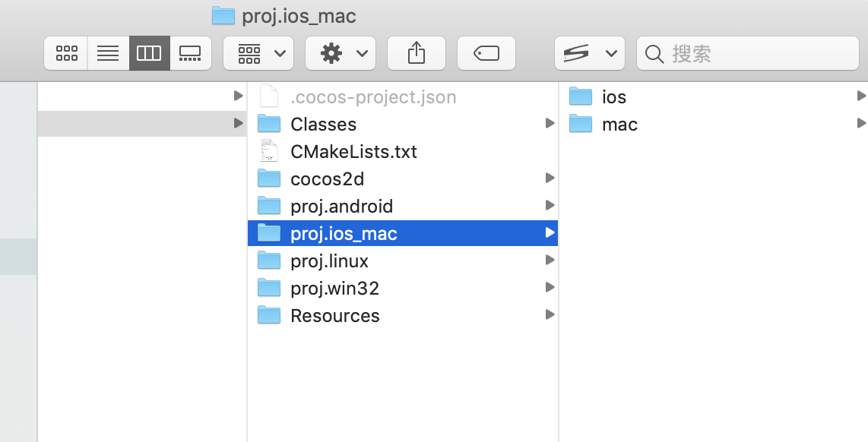
Task: Click the Edit Tags button
Action: (486, 53)
